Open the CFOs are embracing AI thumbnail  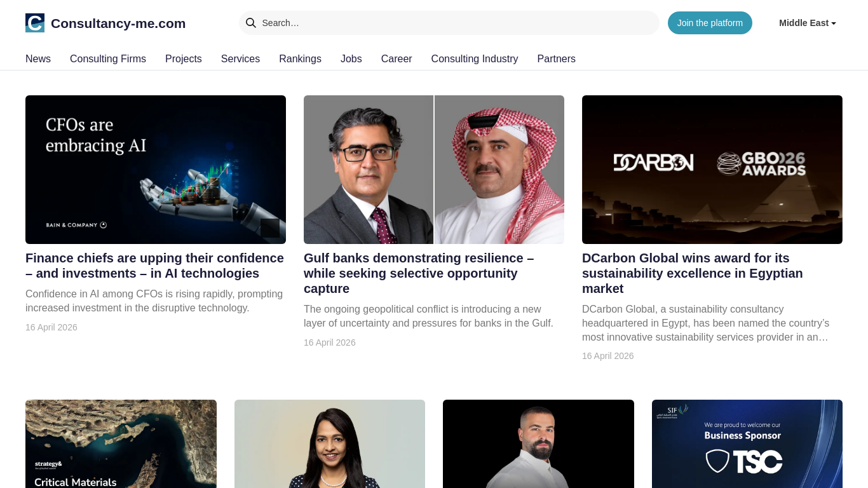click(x=156, y=170)
